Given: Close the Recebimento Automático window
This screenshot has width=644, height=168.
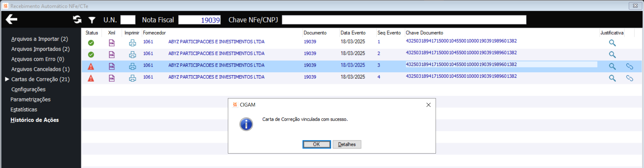Looking at the screenshot, I should coord(635,6).
